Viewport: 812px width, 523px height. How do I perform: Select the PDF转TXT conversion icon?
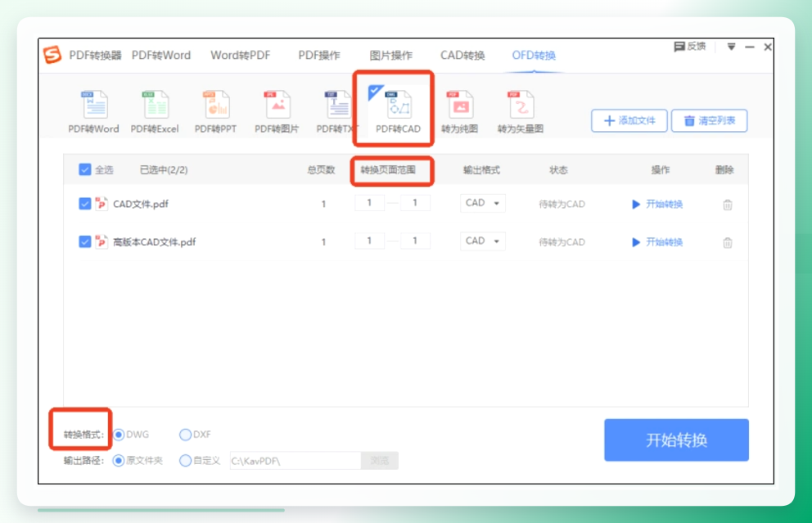click(337, 111)
